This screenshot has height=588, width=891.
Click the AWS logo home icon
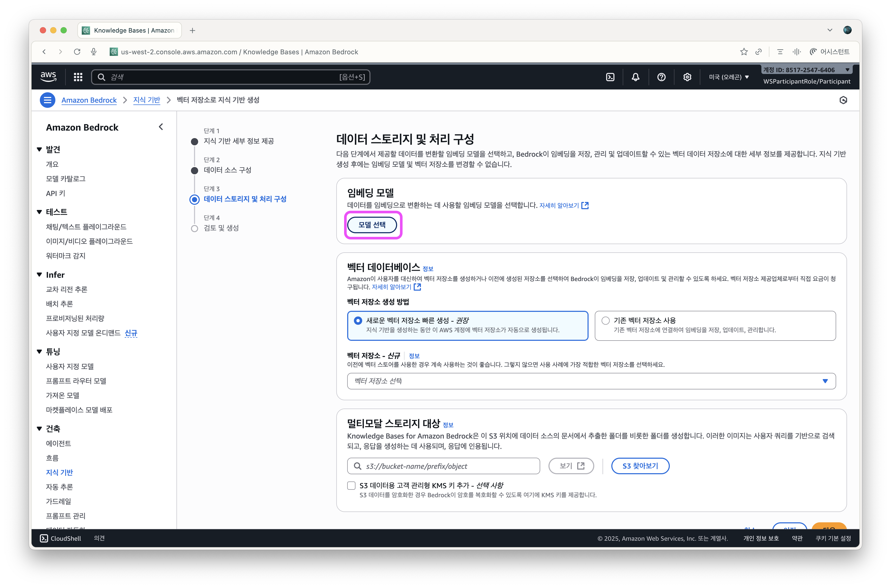(48, 77)
